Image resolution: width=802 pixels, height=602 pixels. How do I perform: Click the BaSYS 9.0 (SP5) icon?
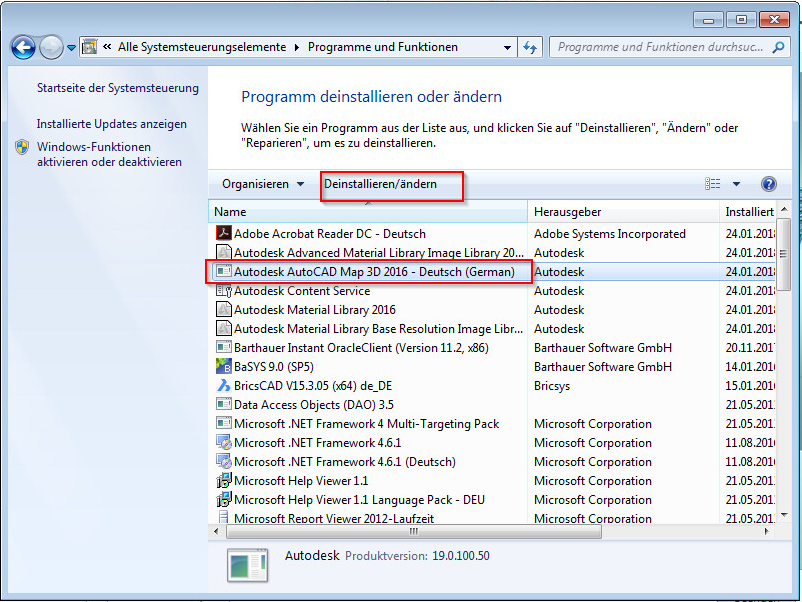(224, 367)
